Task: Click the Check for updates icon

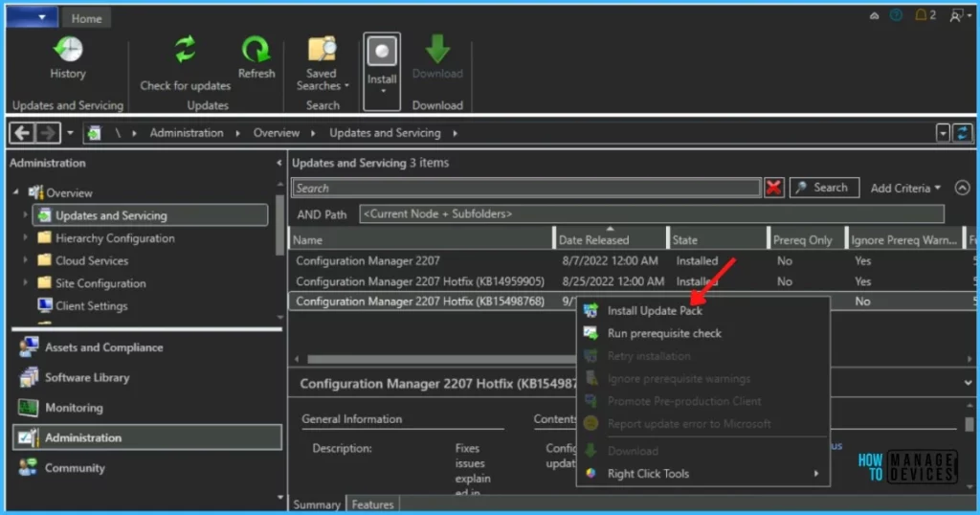Action: pos(185,50)
